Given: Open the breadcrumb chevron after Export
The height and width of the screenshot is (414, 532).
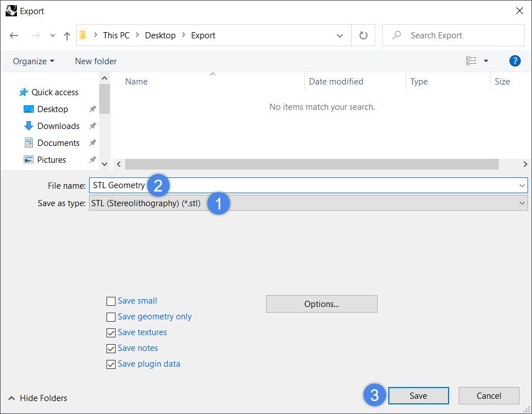Looking at the screenshot, I should pyautogui.click(x=340, y=35).
